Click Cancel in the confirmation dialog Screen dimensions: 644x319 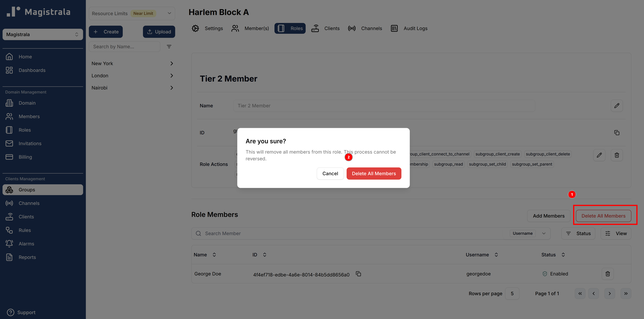[x=330, y=173]
